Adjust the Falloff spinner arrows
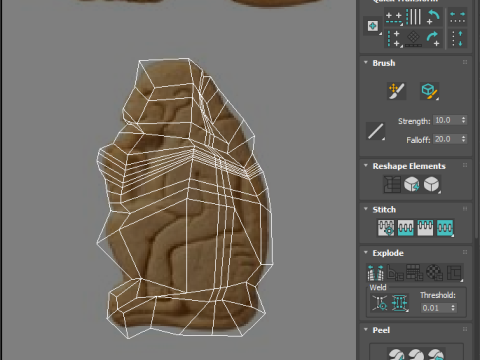The image size is (480, 360). pos(464,139)
